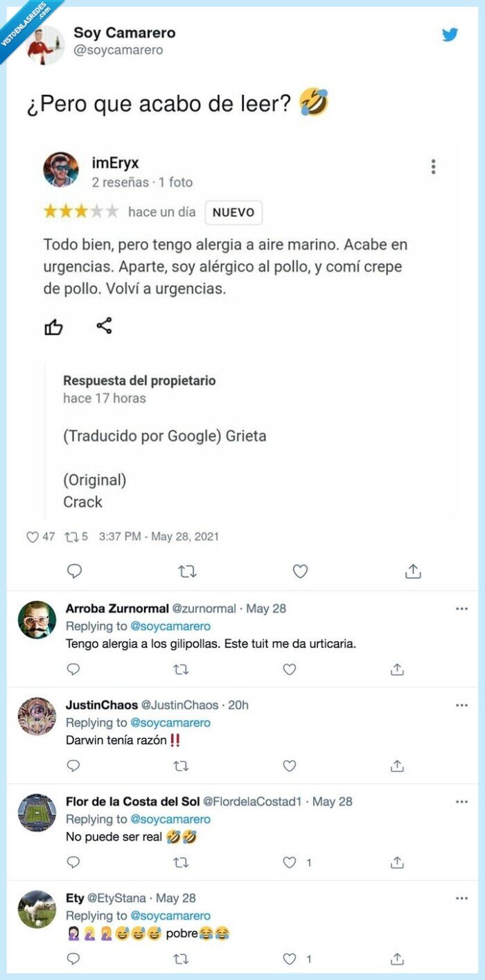Click the share upload icon on the main tweet
Screen dimensions: 485x980
413,571
